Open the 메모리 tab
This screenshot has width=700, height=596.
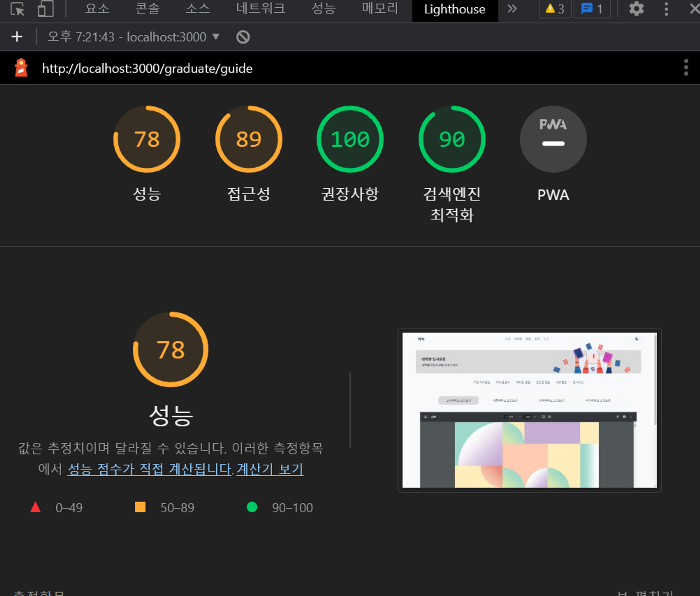coord(380,9)
